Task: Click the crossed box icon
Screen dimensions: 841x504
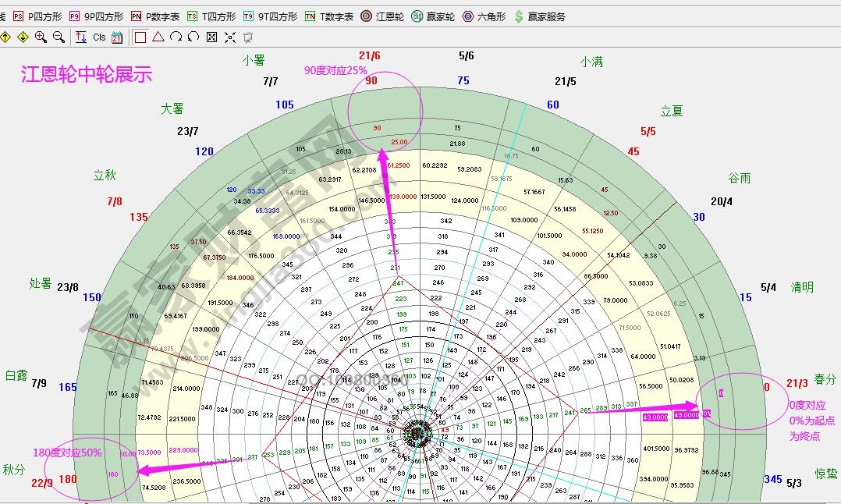Action: (211, 37)
